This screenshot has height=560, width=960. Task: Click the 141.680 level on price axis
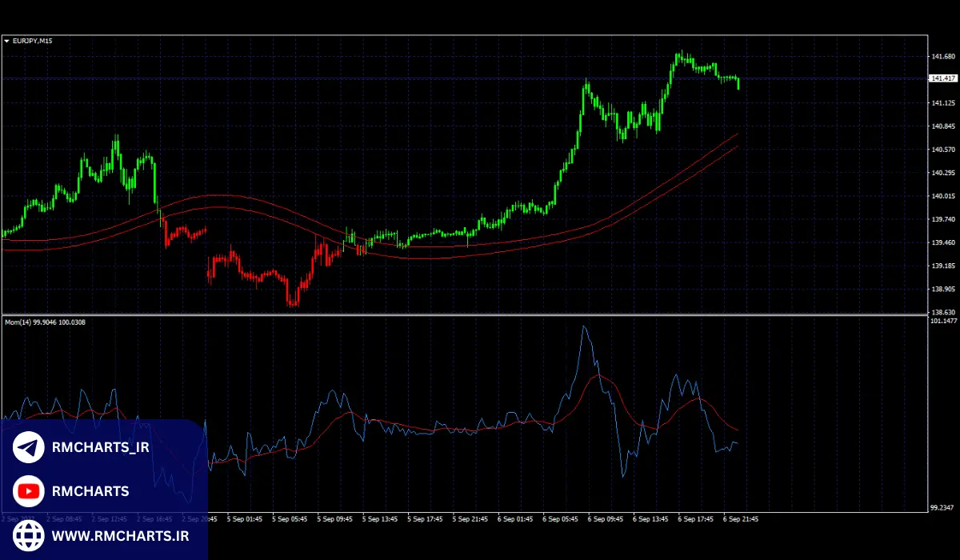[x=943, y=57]
